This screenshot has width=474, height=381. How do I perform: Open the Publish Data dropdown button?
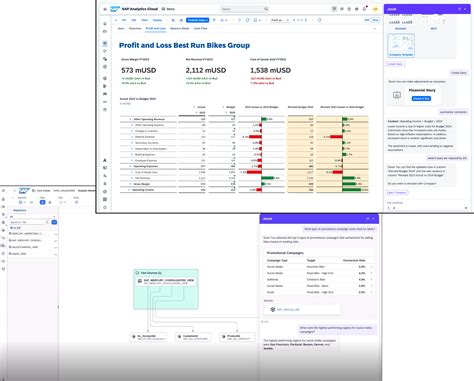point(197,20)
